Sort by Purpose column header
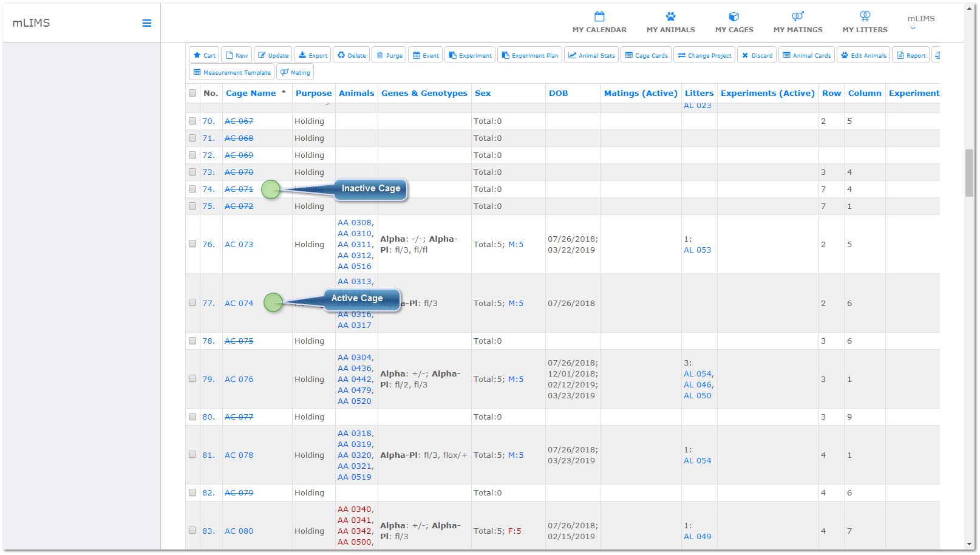 [x=313, y=93]
